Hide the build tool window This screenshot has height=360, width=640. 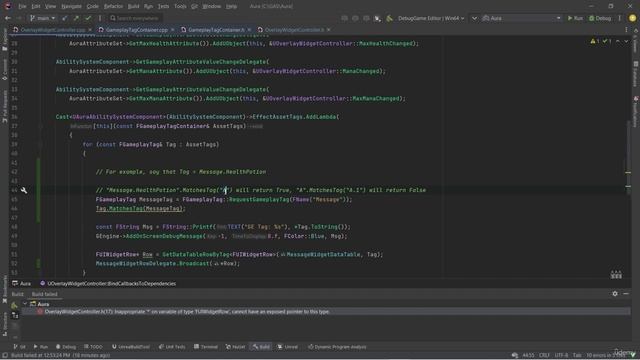click(x=626, y=294)
